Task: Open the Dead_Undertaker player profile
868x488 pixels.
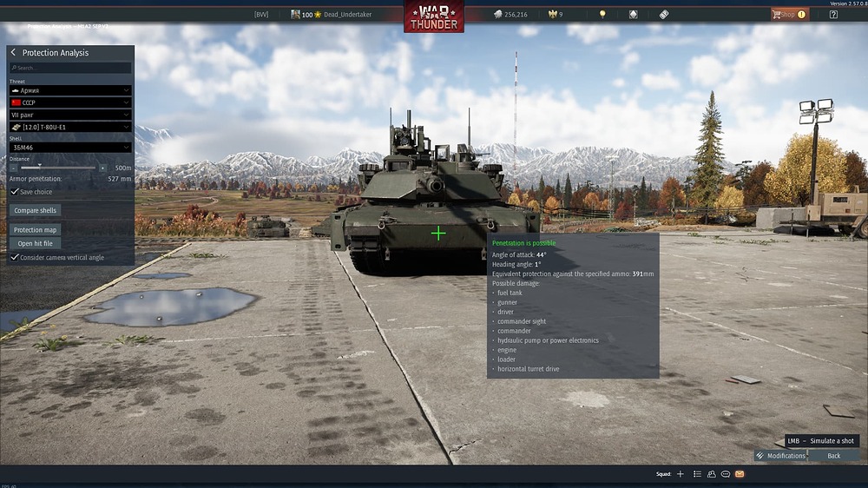Action: (x=348, y=15)
